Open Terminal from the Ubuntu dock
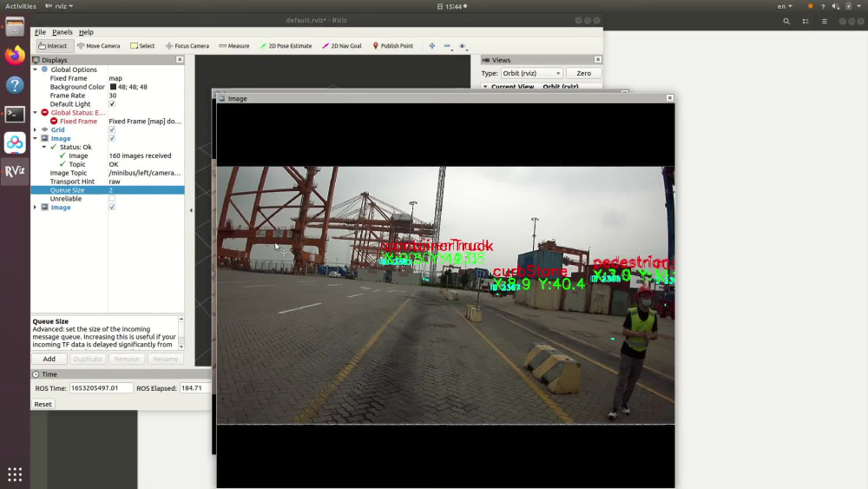 pos(15,114)
